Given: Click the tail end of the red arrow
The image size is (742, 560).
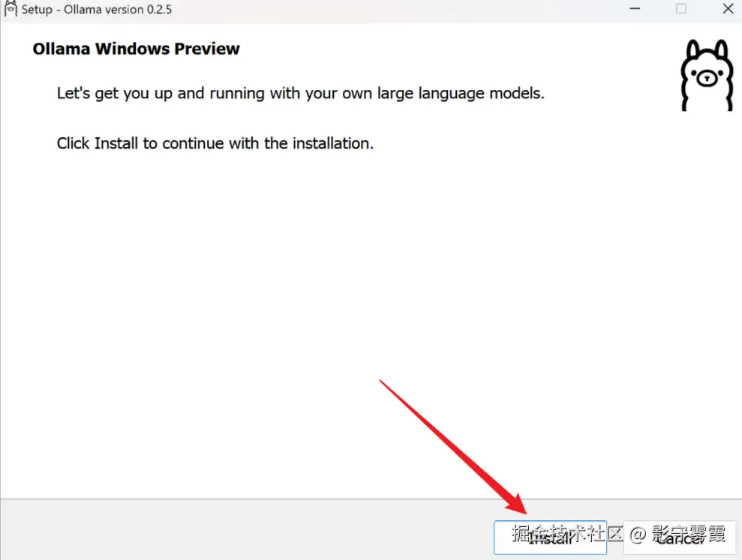Looking at the screenshot, I should (x=381, y=382).
